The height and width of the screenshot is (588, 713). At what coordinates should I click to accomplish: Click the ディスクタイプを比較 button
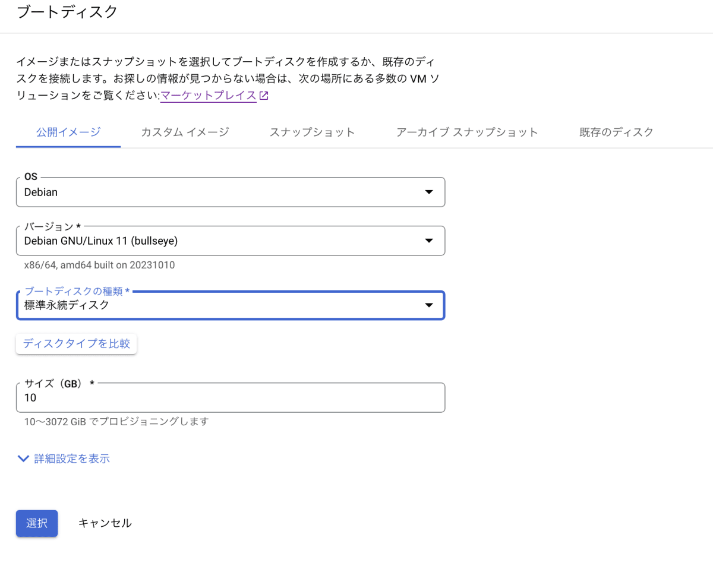77,343
